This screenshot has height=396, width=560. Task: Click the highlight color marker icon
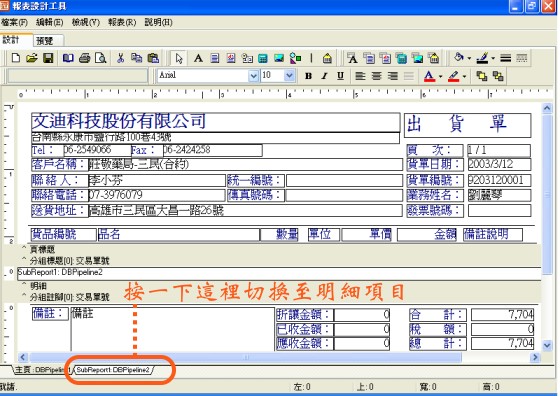pos(453,76)
